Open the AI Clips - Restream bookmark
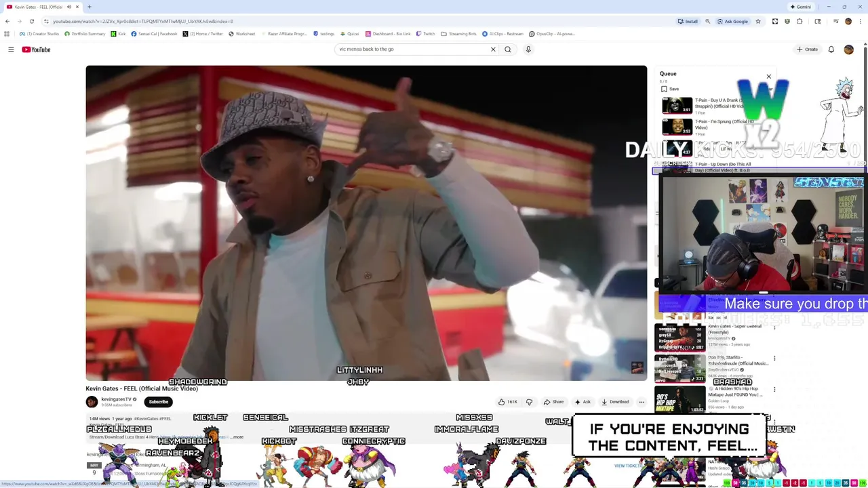This screenshot has width=868, height=488. [x=502, y=34]
